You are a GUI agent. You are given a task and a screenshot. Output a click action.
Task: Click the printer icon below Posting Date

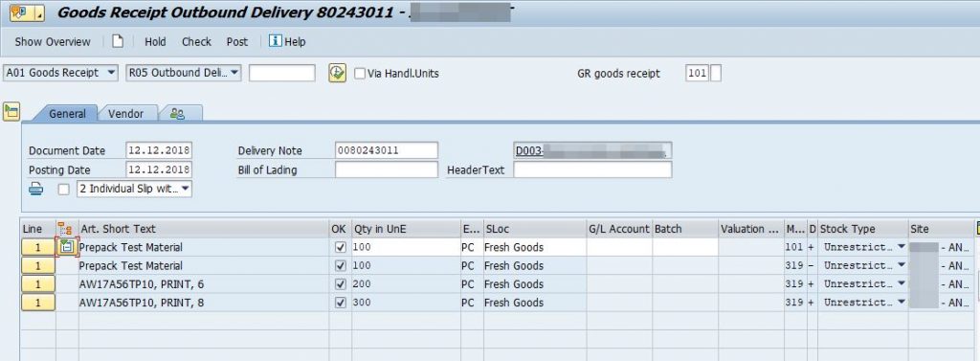point(36,189)
